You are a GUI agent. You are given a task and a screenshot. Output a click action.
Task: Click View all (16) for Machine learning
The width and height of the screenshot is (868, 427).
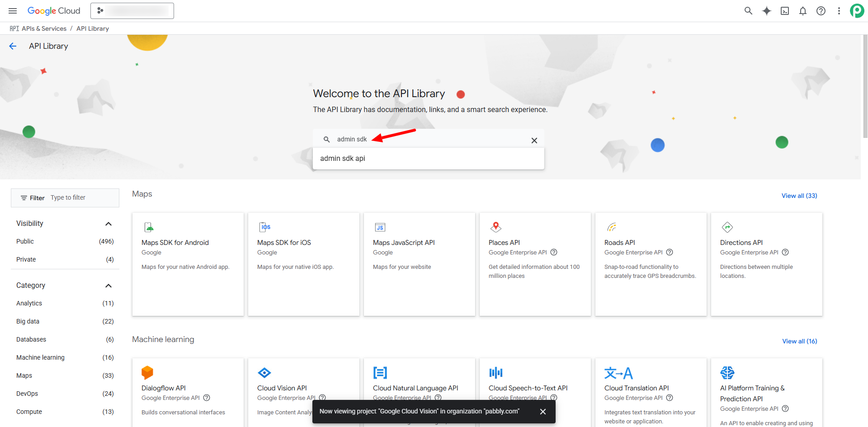click(x=799, y=341)
